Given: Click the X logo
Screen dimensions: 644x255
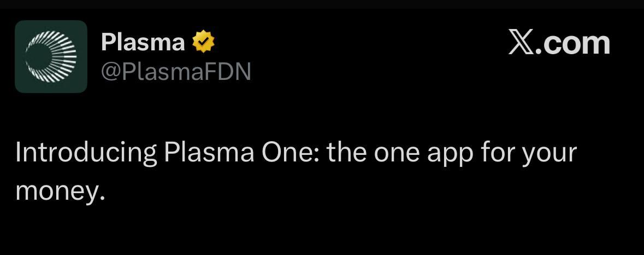Looking at the screenshot, I should coord(521,42).
